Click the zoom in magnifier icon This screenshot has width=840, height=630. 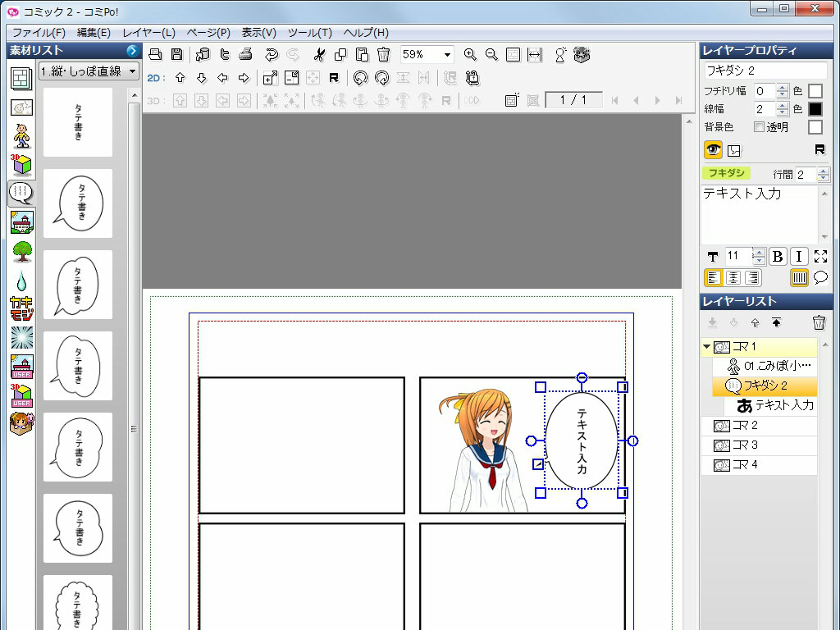470,55
